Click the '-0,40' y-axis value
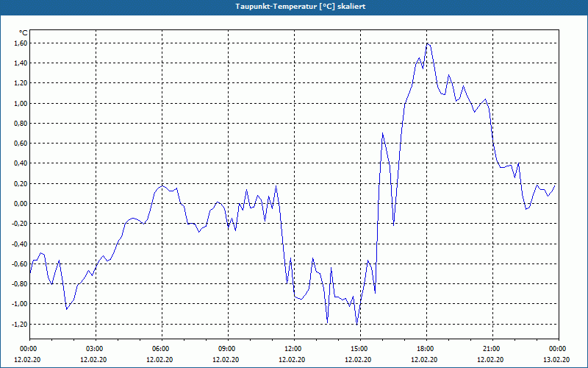 20,244
